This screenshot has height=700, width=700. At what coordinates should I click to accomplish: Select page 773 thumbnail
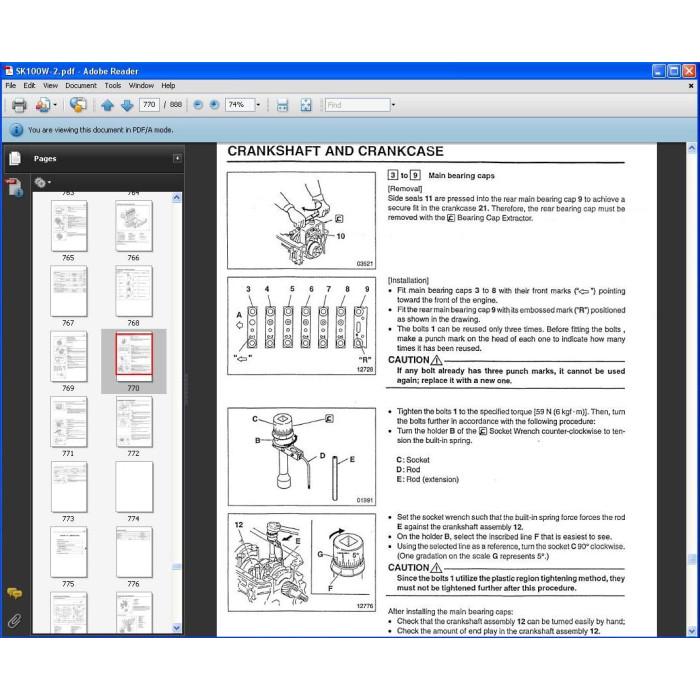point(69,487)
